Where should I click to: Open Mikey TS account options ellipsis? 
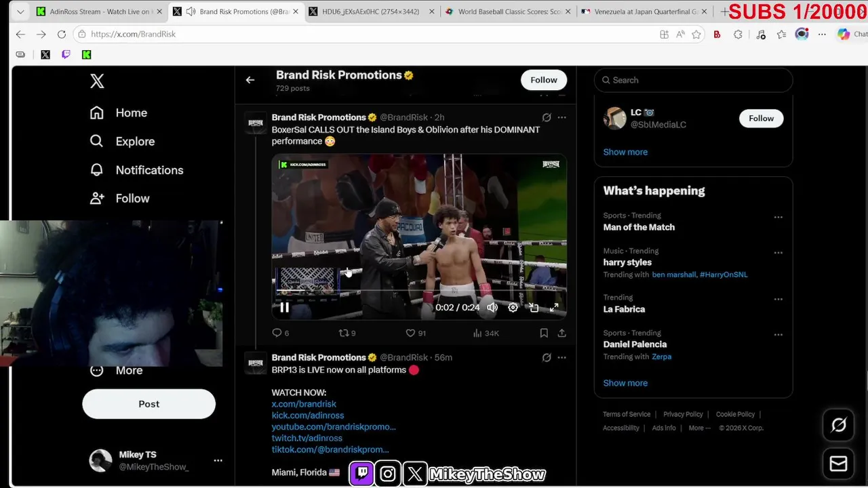[218, 460]
